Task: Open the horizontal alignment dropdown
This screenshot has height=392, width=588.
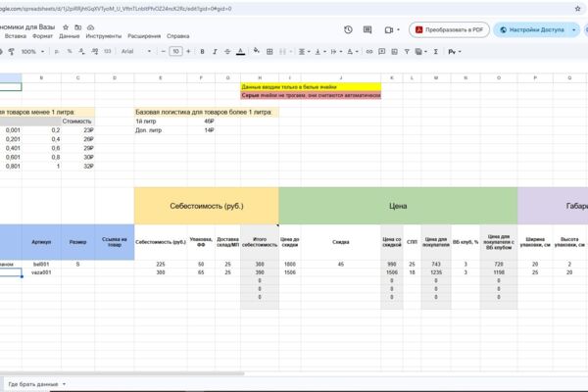Action: [x=304, y=51]
